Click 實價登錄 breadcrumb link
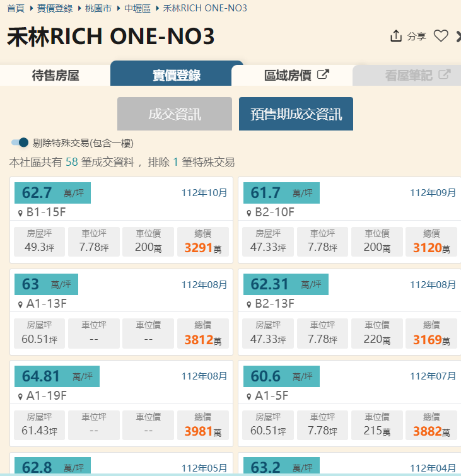This screenshot has height=476, width=461. tap(55, 8)
